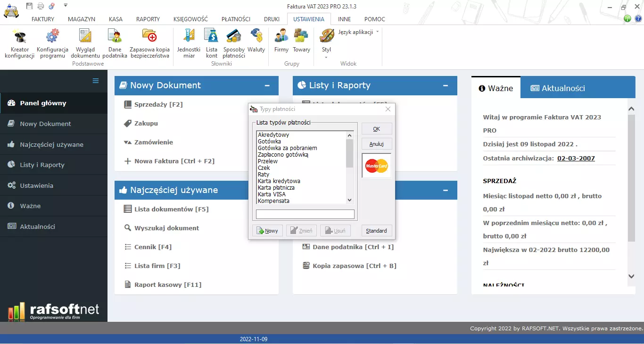644x344 pixels.
Task: Click the text field below the payment list
Action: 305,214
